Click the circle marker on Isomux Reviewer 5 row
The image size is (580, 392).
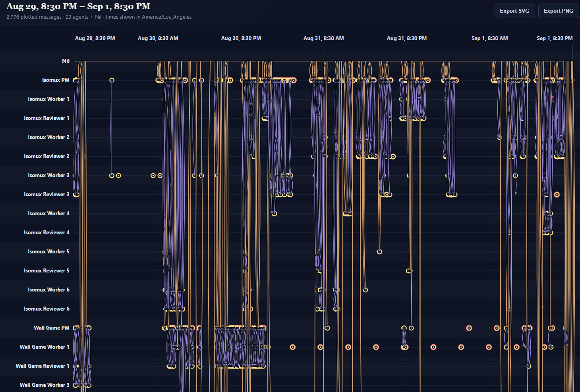click(409, 271)
